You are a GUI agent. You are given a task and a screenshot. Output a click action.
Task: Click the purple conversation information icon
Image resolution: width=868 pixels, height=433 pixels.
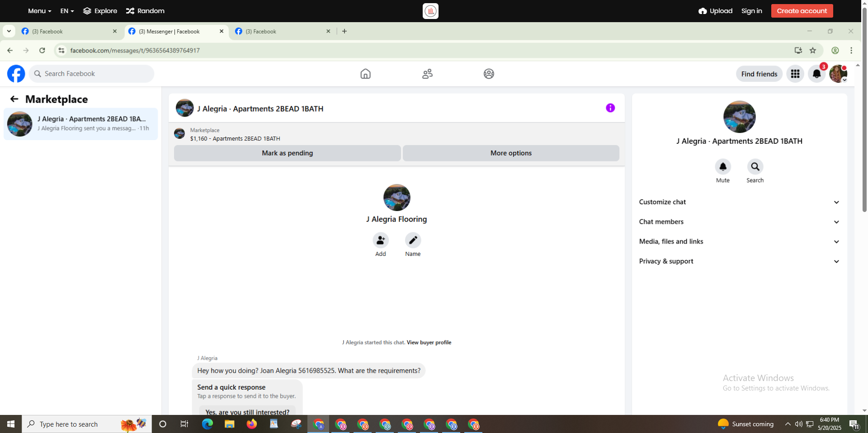(x=610, y=108)
